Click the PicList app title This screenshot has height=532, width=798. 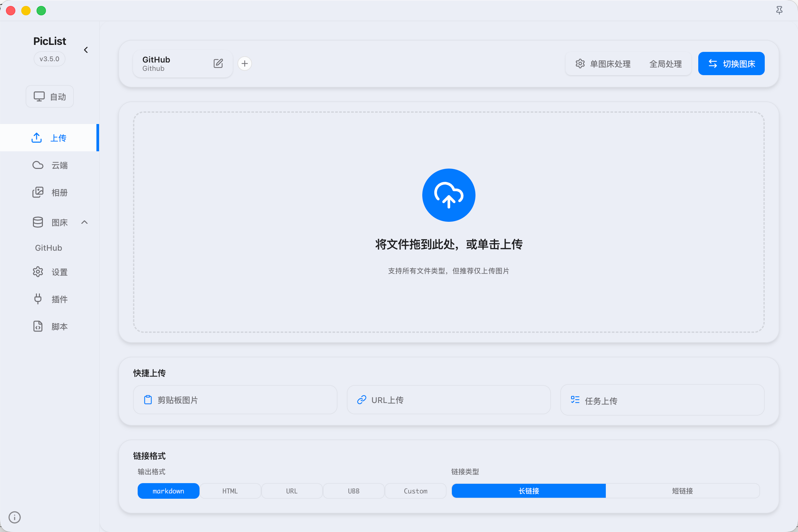tap(50, 41)
